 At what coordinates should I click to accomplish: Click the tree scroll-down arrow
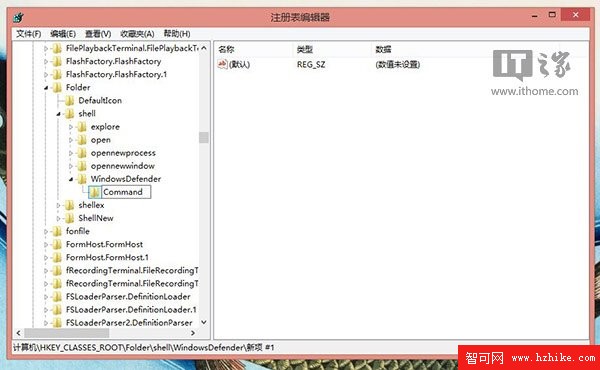coord(204,323)
